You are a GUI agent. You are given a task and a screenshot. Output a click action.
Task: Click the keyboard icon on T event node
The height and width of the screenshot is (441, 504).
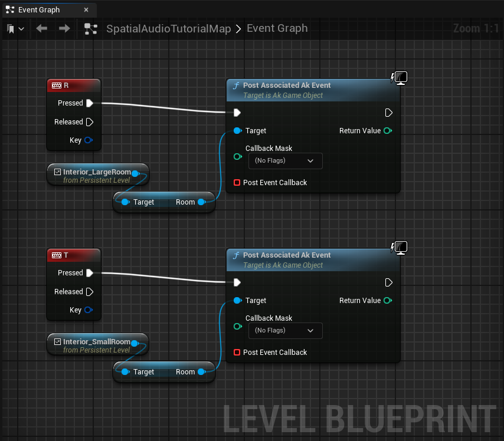tap(56, 255)
